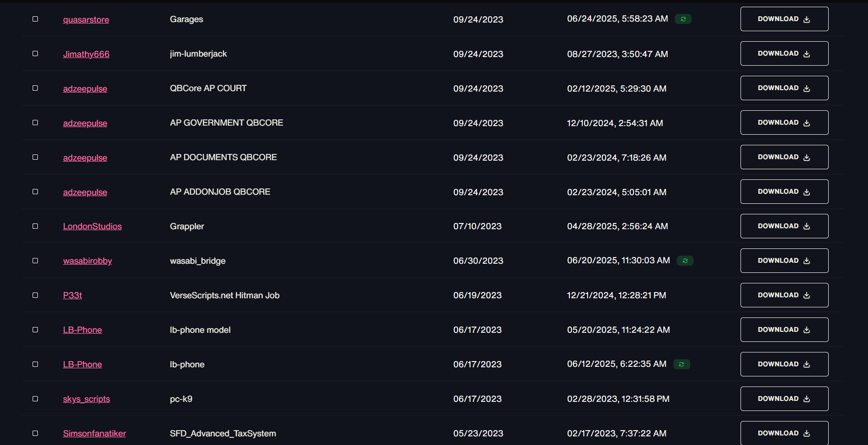This screenshot has width=868, height=445.
Task: Click the green refresh icon in the lb-phone row updated 06/12/2025
Action: [682, 364]
